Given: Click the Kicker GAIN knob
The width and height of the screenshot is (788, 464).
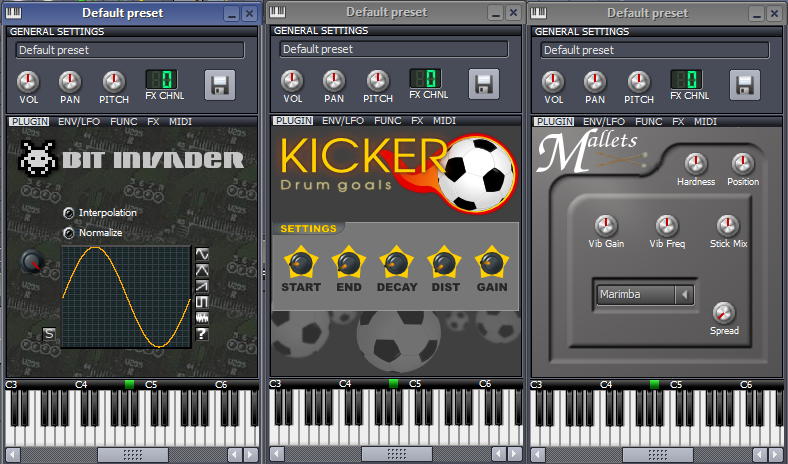Looking at the screenshot, I should click(x=491, y=263).
